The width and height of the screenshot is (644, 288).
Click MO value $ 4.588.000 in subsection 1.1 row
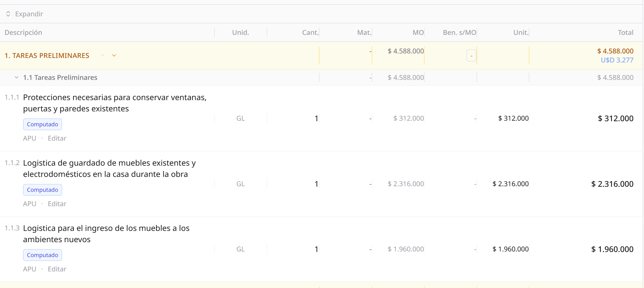click(x=406, y=77)
